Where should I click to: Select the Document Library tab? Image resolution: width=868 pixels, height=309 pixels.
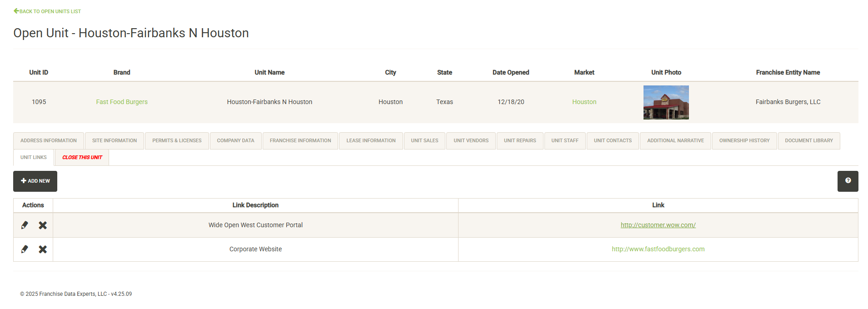point(808,141)
